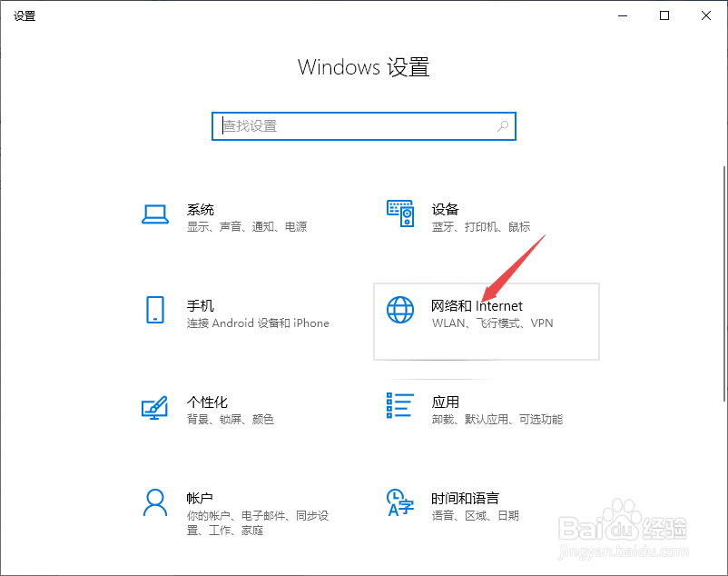Click the text 连接 Android 设备和 iPhone

[x=258, y=323]
